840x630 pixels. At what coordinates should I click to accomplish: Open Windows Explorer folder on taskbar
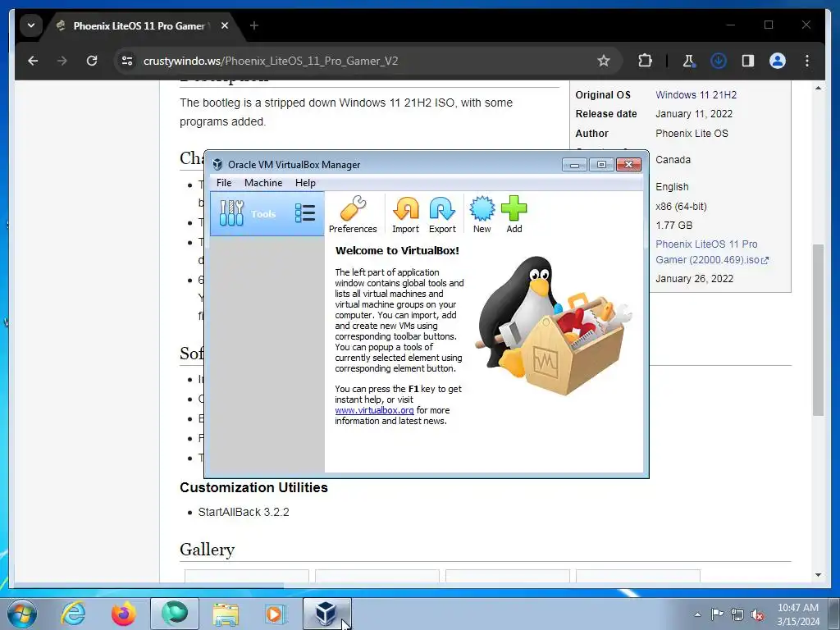click(226, 614)
